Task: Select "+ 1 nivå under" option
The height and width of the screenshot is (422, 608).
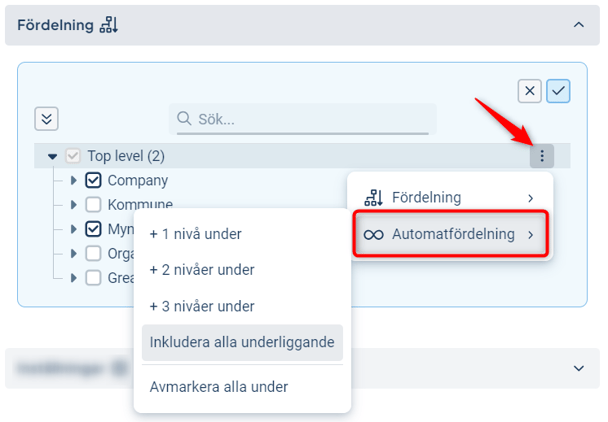Action: point(195,234)
